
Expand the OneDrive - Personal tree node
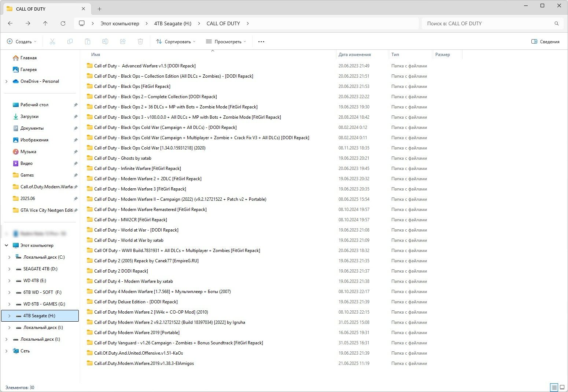tap(6, 81)
